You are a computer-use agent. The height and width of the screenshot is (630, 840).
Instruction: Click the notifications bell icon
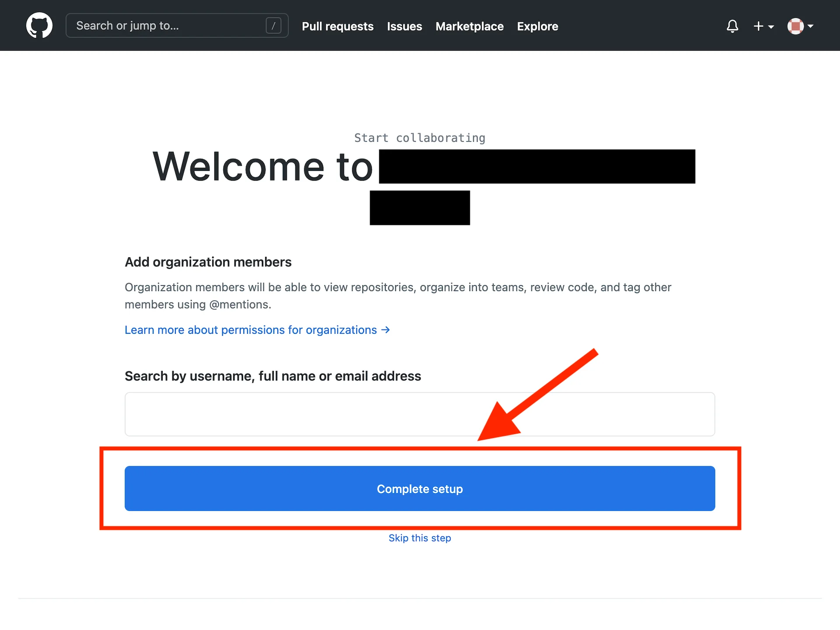click(x=732, y=26)
